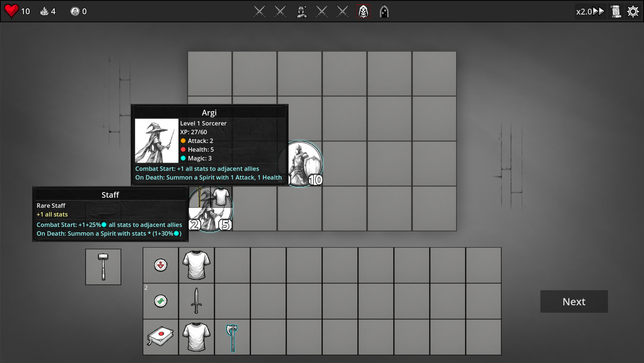Click the book item in the inventory
The image size is (644, 363).
tap(160, 337)
